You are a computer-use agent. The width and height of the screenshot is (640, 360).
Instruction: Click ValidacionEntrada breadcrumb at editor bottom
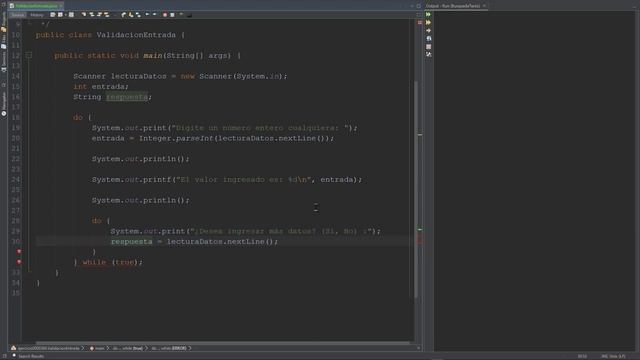point(48,348)
